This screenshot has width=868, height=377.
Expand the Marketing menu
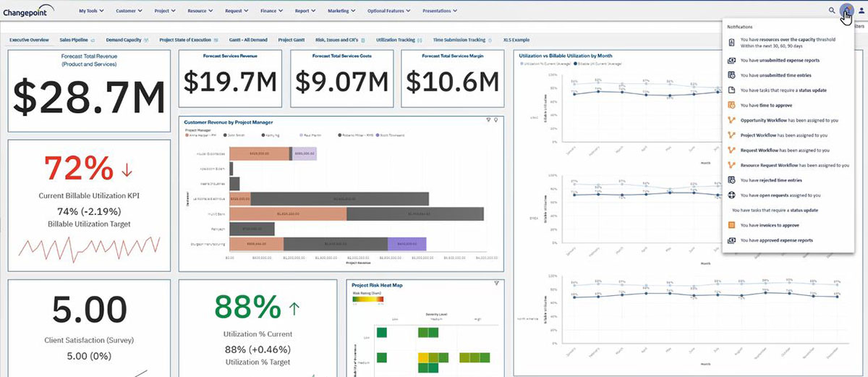click(341, 11)
